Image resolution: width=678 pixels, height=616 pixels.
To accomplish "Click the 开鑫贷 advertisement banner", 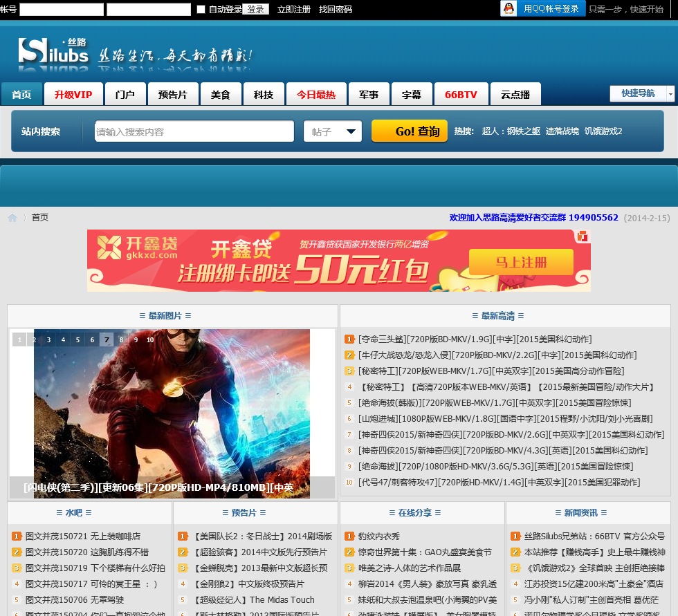I will click(338, 261).
